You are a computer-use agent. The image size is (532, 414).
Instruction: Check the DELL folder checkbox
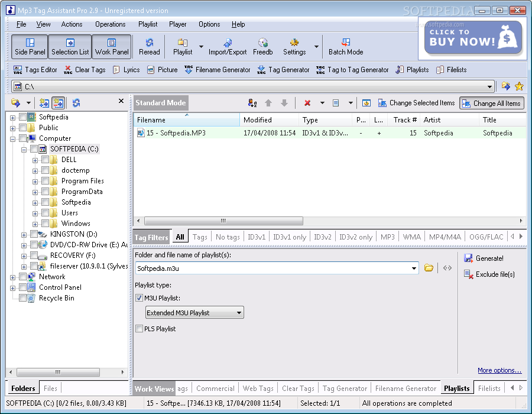point(45,160)
